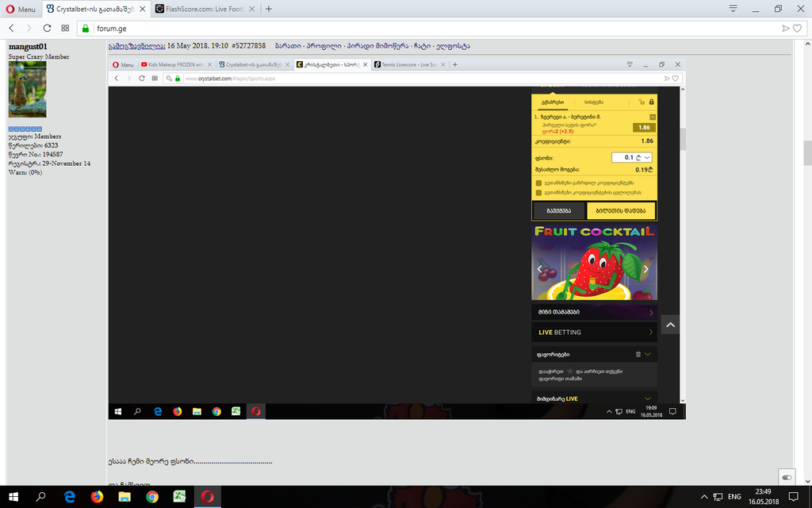Select the სისტემა tab in the embedded betslip
The height and width of the screenshot is (508, 812).
593,102
